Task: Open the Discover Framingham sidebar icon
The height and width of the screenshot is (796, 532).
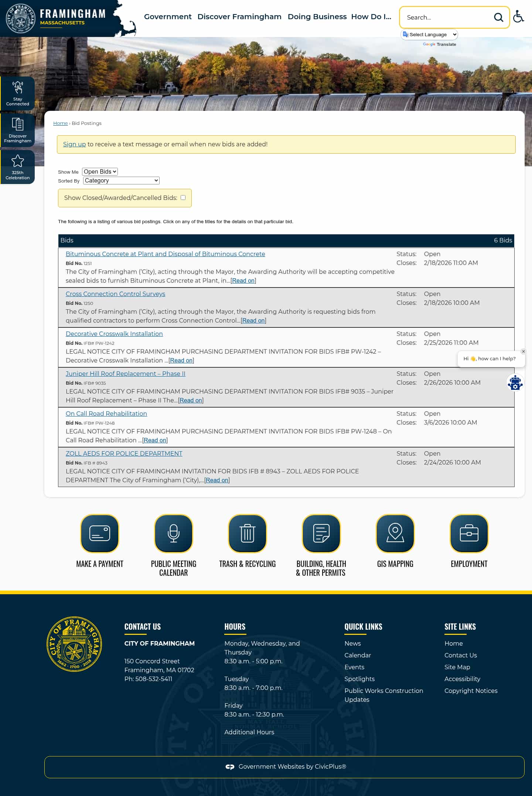Action: [x=17, y=130]
